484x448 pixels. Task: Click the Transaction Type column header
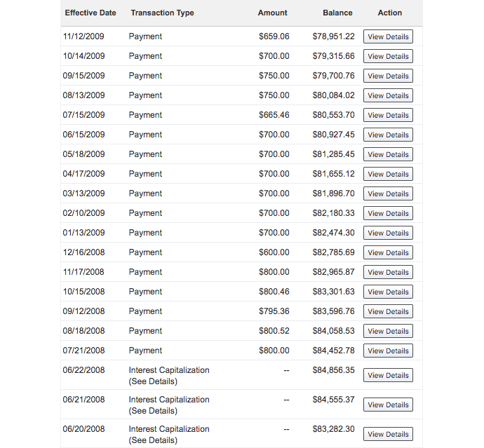click(162, 13)
